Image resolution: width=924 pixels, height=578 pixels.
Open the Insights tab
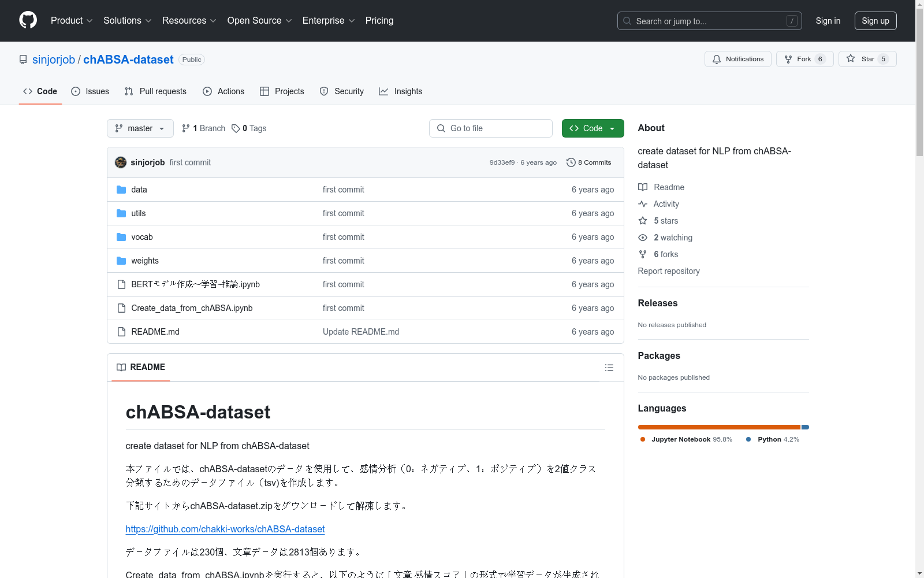400,91
